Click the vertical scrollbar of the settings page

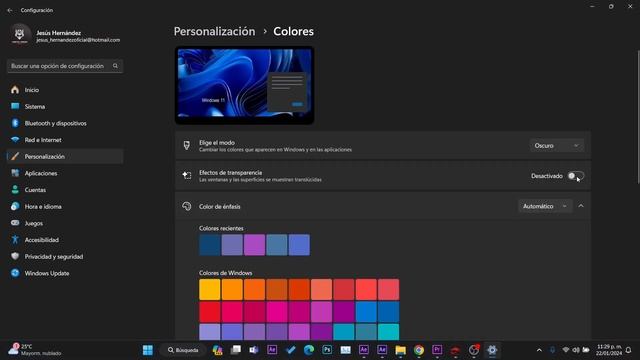point(638,117)
